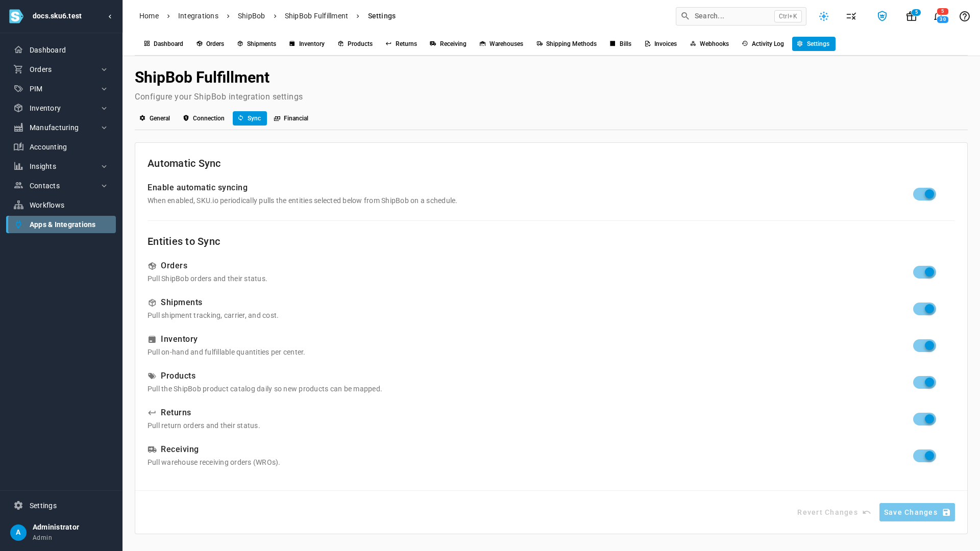980x551 pixels.
Task: Switch to the Connection settings tab
Action: tap(204, 118)
